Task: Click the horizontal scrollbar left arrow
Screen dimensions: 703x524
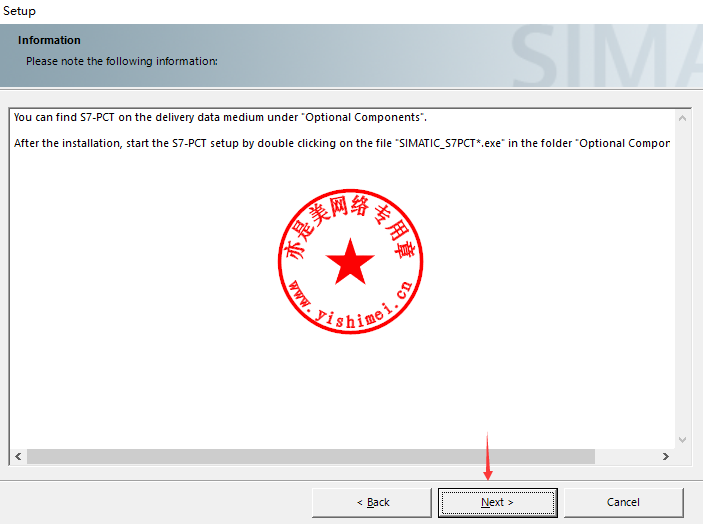Action: coord(18,456)
